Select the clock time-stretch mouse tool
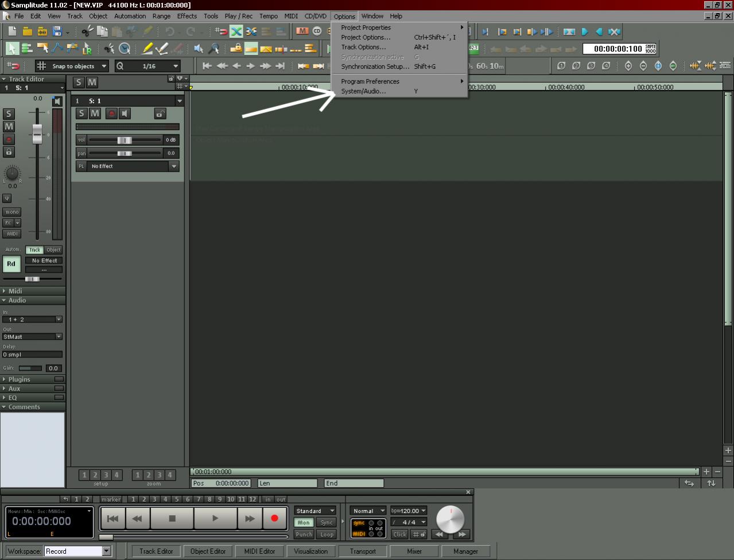This screenshot has height=560, width=734. [x=125, y=49]
